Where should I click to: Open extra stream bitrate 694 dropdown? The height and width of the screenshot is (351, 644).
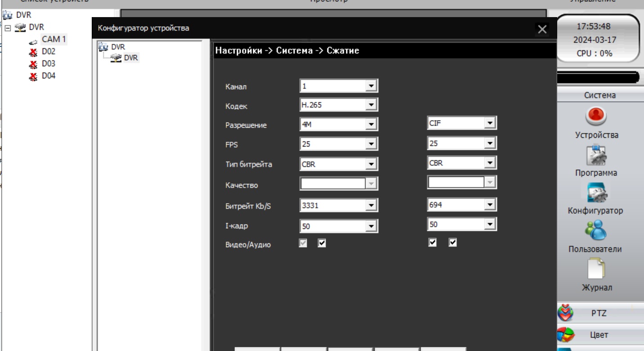click(490, 205)
